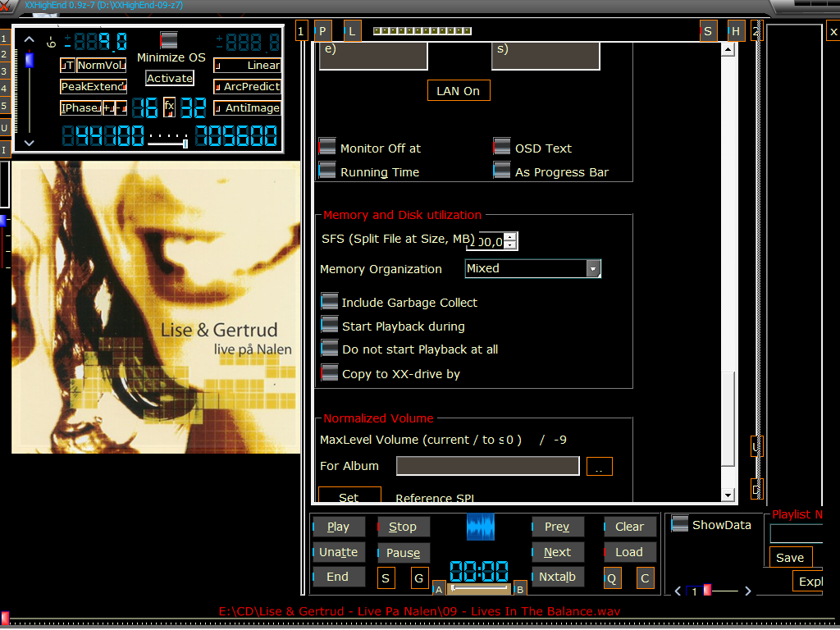
Task: Click the LAN On button
Action: pyautogui.click(x=459, y=90)
